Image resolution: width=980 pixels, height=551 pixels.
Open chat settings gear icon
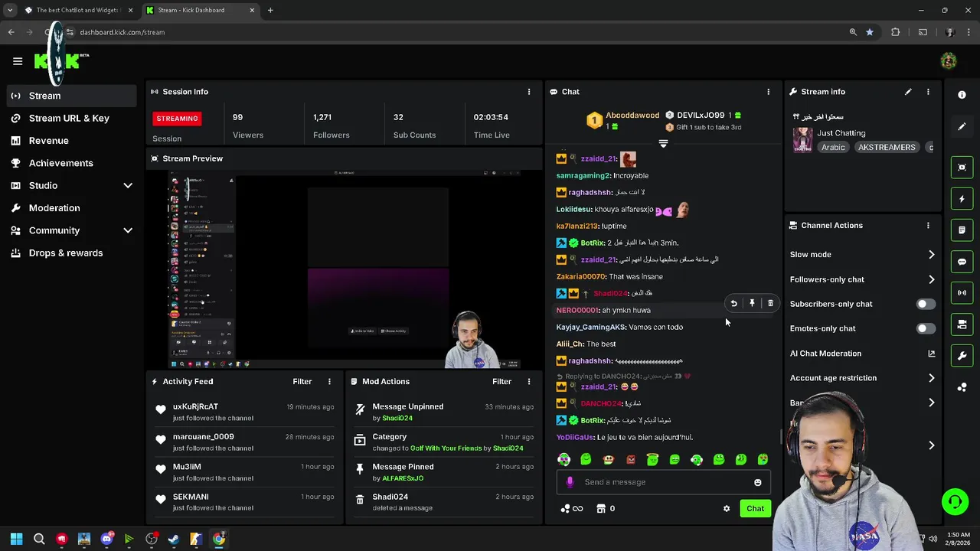click(x=727, y=509)
